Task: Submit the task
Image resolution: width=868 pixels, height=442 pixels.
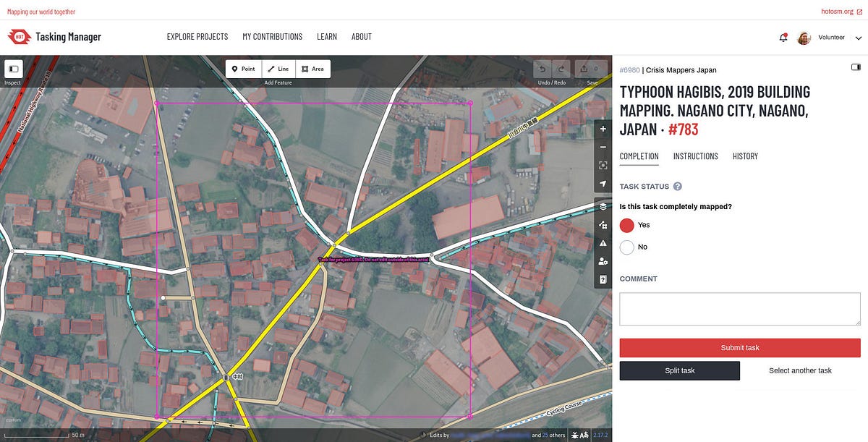Action: click(x=739, y=347)
